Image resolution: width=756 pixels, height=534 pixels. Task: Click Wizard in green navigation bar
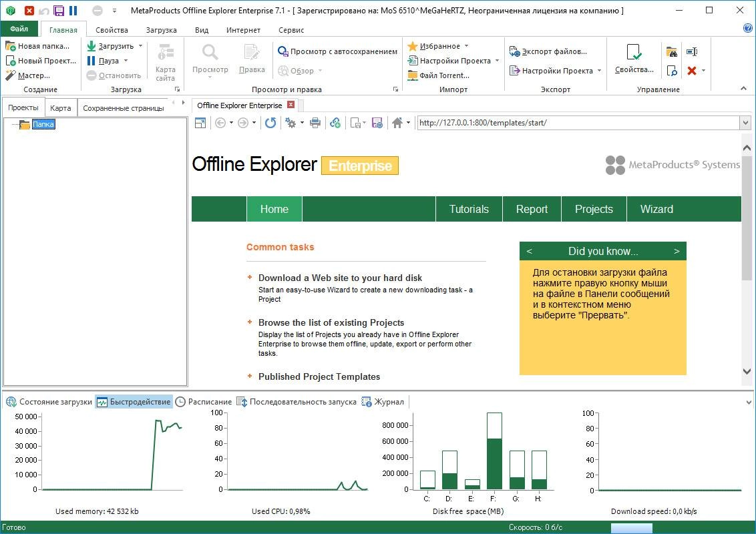pyautogui.click(x=656, y=209)
